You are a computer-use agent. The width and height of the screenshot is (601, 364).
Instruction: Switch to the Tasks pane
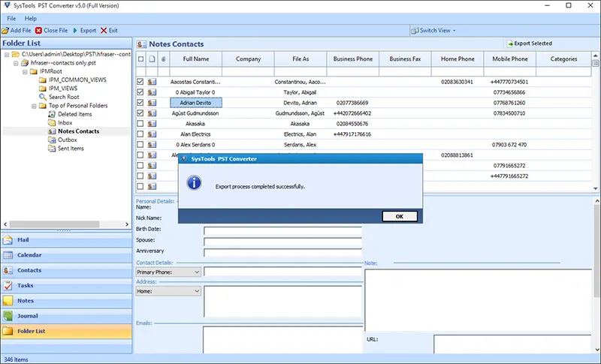pos(66,285)
